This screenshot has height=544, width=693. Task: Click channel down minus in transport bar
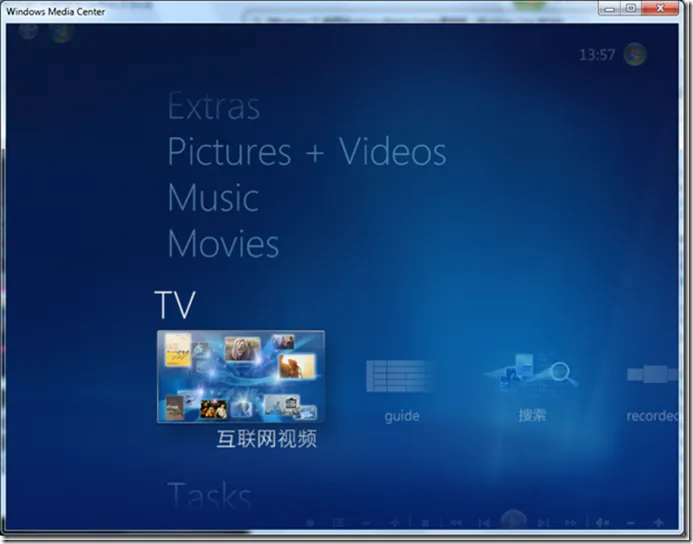[x=366, y=523]
